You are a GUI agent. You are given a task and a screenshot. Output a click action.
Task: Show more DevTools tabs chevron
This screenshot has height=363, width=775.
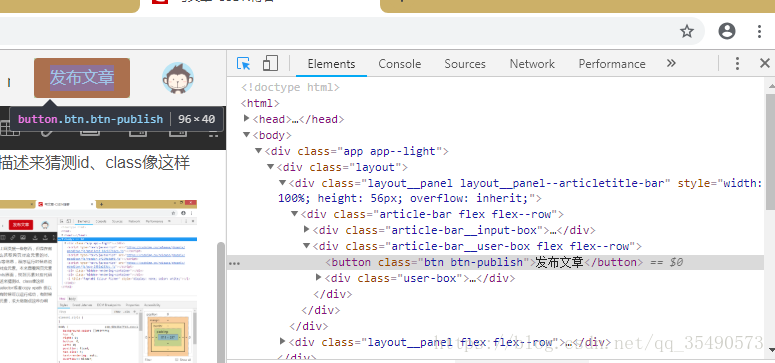click(671, 63)
